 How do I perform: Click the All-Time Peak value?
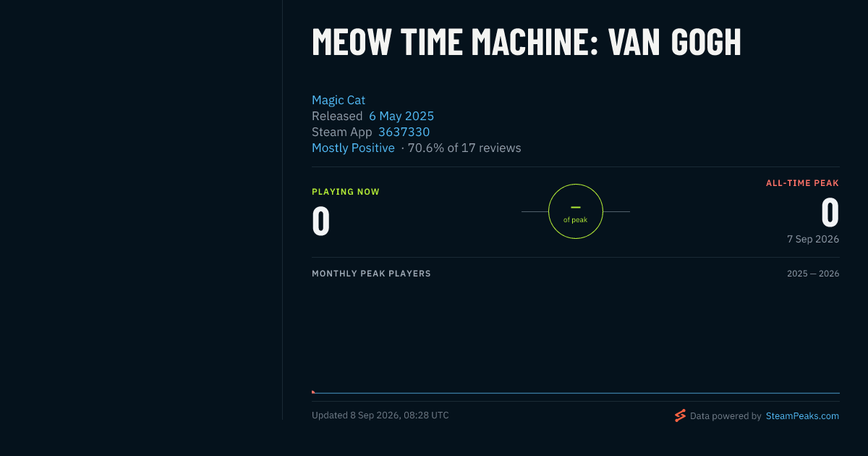(x=830, y=213)
